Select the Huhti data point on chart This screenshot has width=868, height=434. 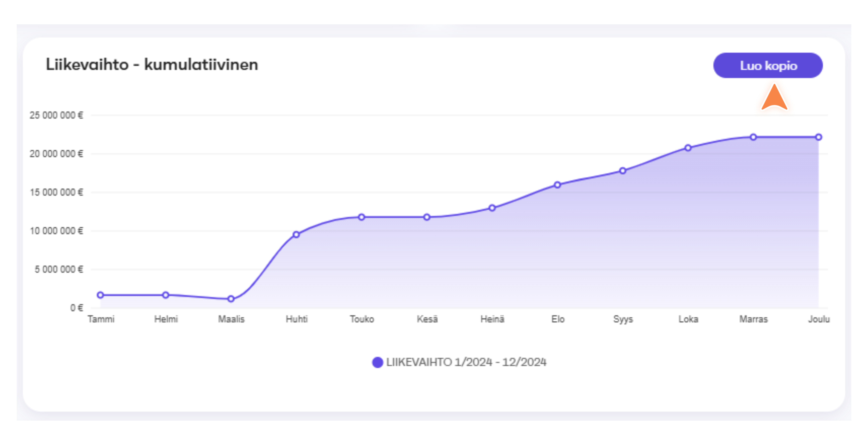coord(296,235)
